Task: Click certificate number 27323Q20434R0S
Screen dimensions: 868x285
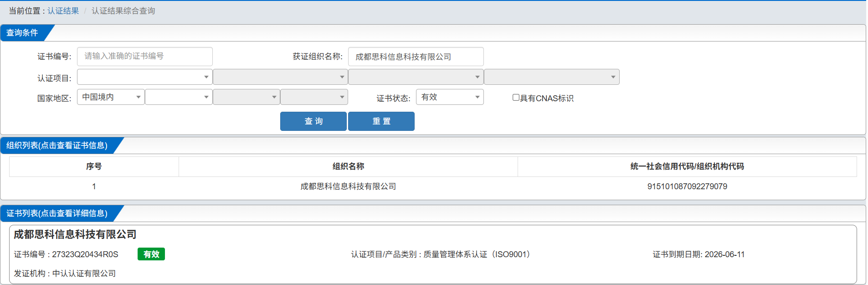Action: [x=85, y=254]
